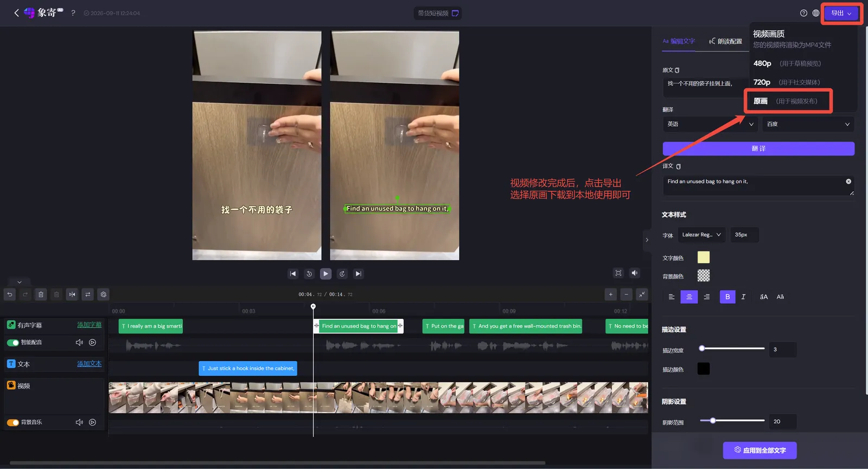The image size is (868, 469).
Task: Click the fit timeline collapse icon
Action: [642, 294]
